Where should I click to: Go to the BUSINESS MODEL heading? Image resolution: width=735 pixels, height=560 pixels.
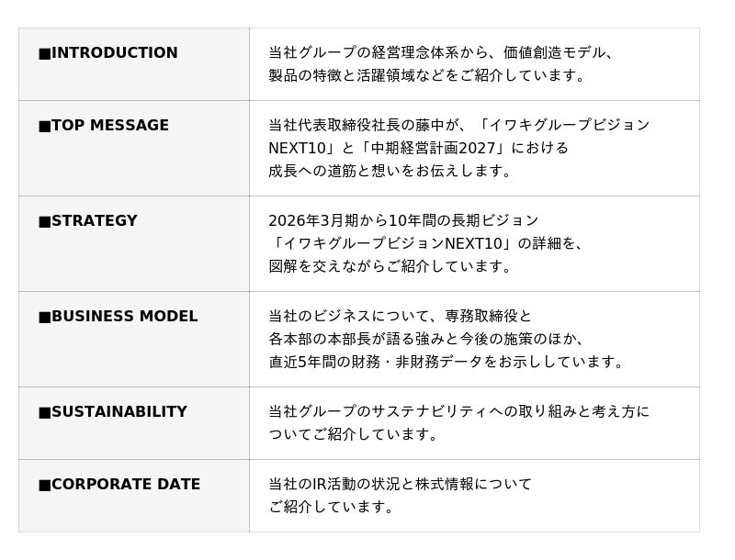[125, 317]
